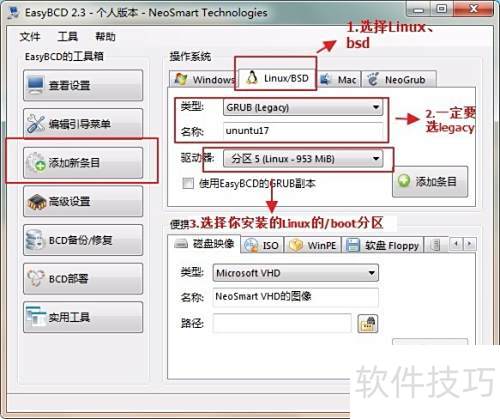Click the NeoGrub tab icon
This screenshot has height=419, width=500.
click(373, 79)
